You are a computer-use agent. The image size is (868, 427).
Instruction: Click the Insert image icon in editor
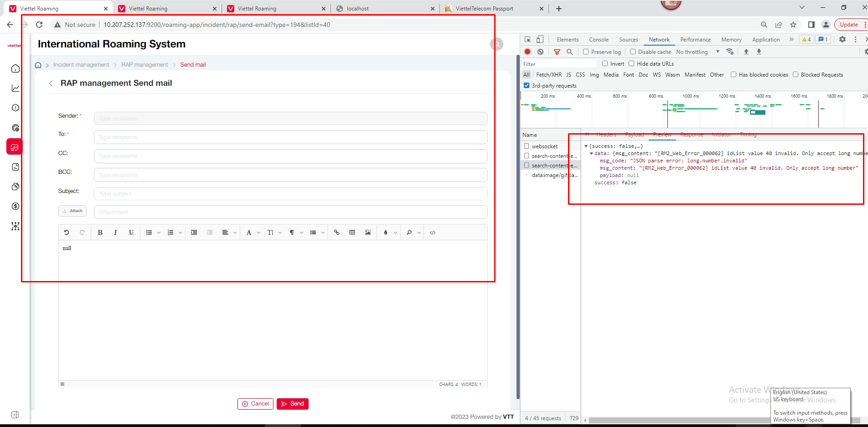(368, 233)
